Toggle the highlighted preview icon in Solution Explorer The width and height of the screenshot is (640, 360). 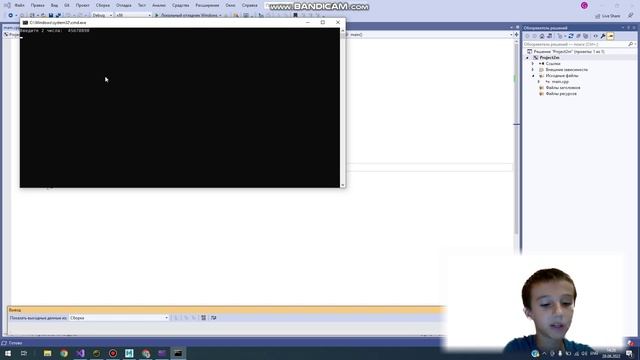tap(610, 36)
